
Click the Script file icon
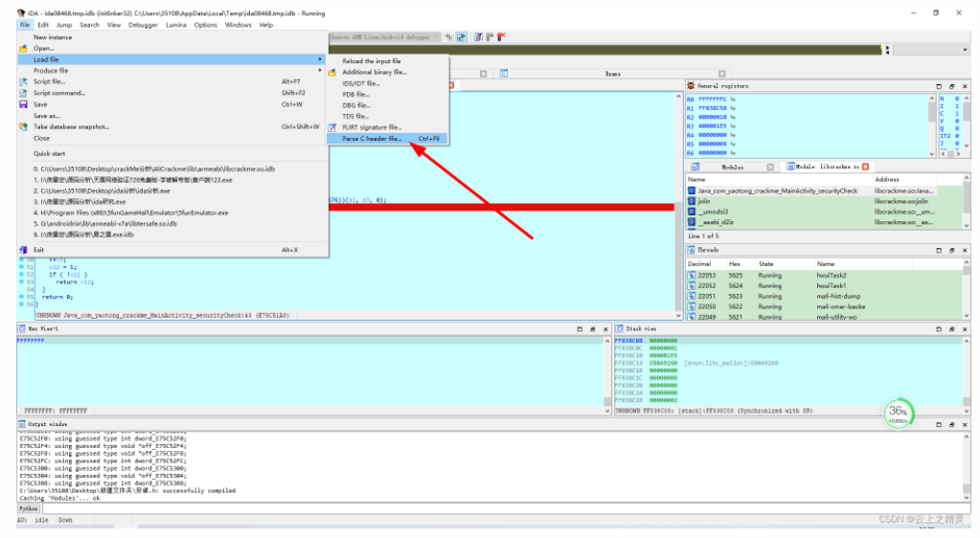(x=23, y=82)
